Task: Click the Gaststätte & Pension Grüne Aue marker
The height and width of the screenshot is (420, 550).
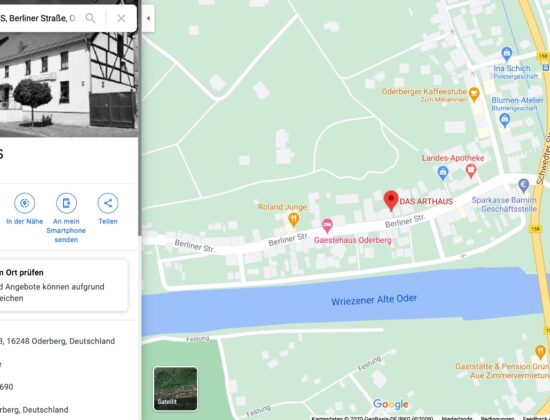Action: [x=540, y=351]
